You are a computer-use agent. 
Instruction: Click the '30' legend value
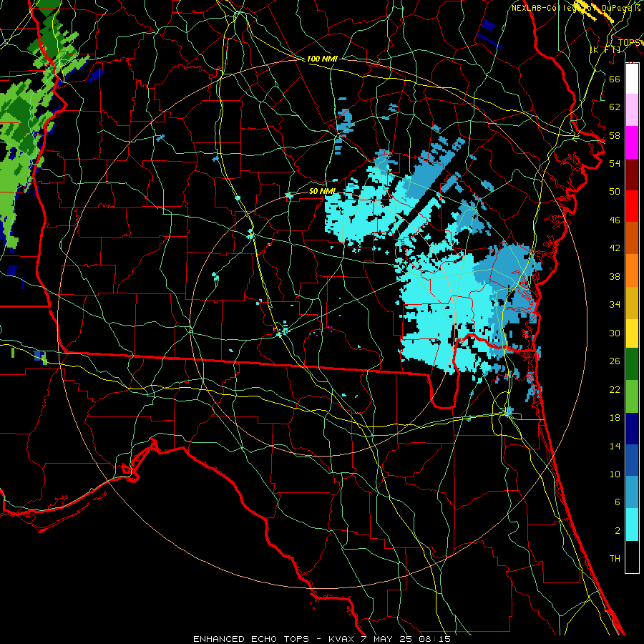pos(615,333)
